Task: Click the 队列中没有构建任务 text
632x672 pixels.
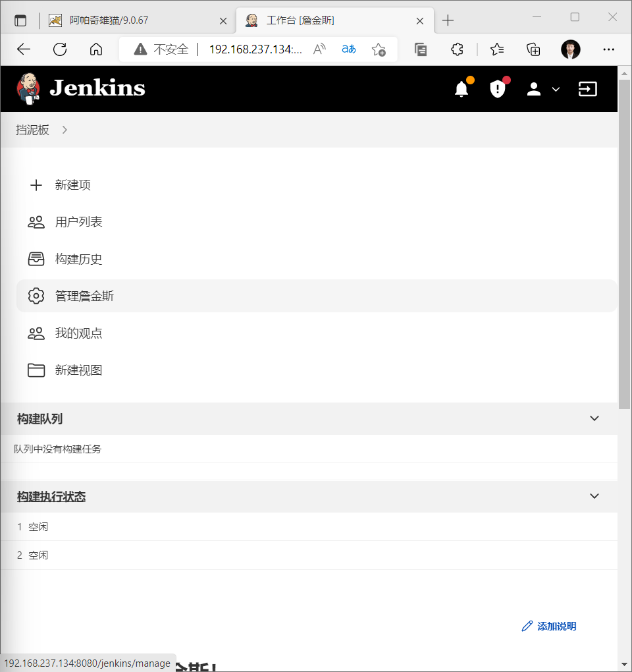Action: point(57,449)
